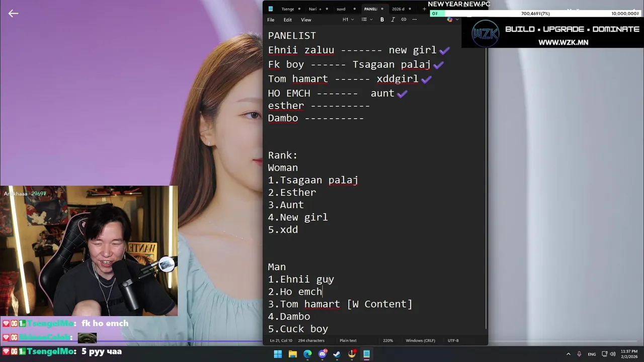Close the Tsenge tab via its unsaved dot
Image resolution: width=644 pixels, height=362 pixels.
pos(299,9)
